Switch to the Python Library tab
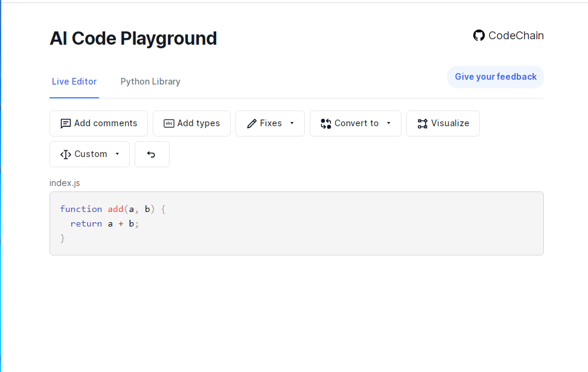 [150, 81]
